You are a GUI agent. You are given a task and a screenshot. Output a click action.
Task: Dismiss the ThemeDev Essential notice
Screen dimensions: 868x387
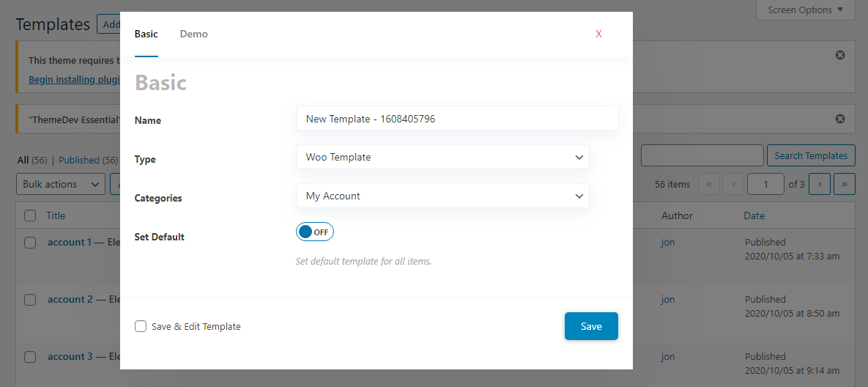click(x=839, y=119)
